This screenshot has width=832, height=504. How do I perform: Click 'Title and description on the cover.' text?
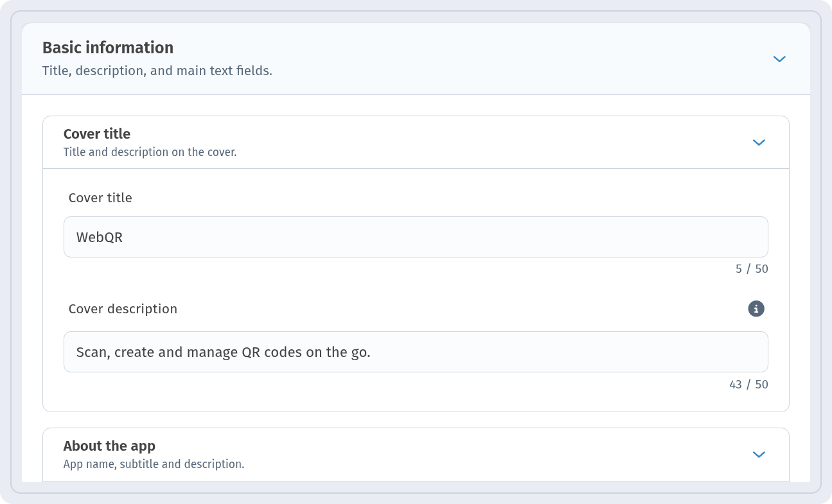(x=150, y=153)
